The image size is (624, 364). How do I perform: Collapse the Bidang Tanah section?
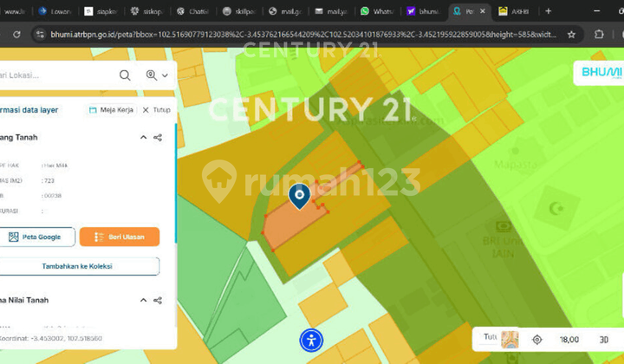pos(143,137)
